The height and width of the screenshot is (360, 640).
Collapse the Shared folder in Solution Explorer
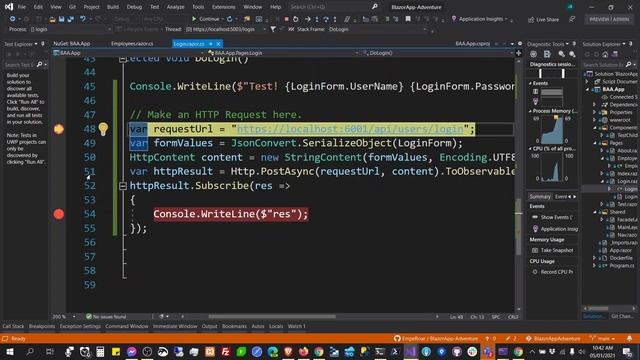(x=594, y=212)
